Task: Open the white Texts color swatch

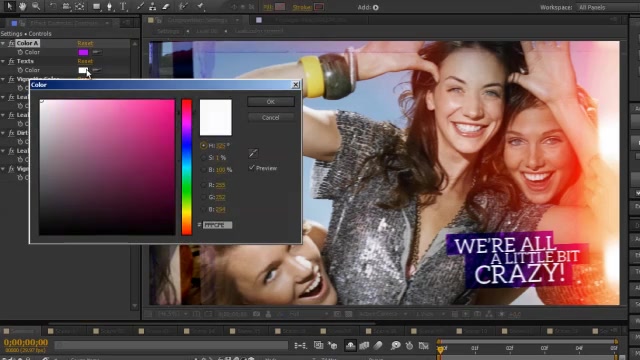Action: click(x=83, y=70)
